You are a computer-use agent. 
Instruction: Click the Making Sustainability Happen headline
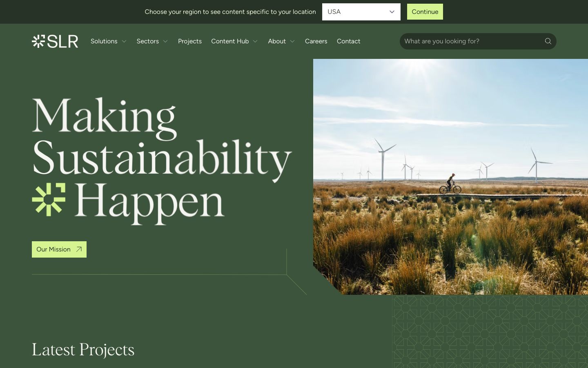click(162, 159)
